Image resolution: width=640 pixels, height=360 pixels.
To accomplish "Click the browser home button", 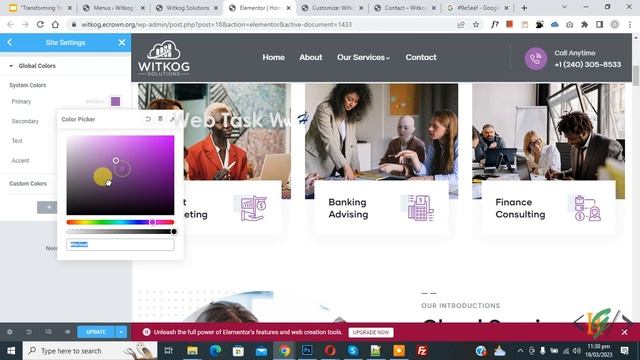I will pos(55,24).
